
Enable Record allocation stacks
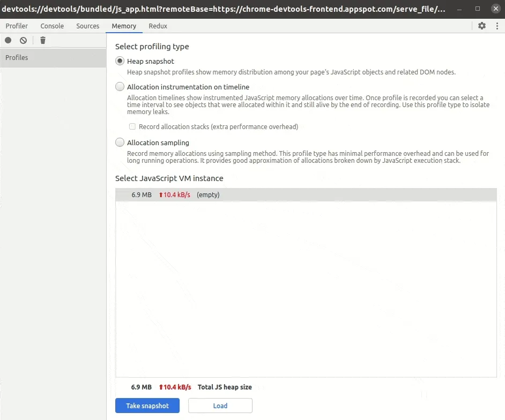click(132, 126)
